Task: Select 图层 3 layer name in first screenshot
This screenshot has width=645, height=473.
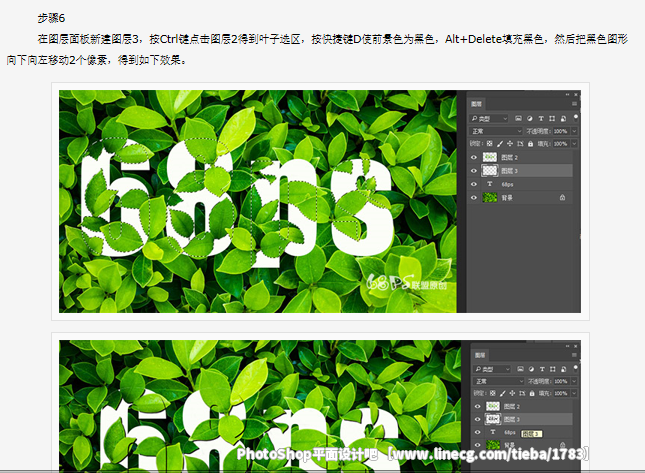Action: (x=510, y=171)
